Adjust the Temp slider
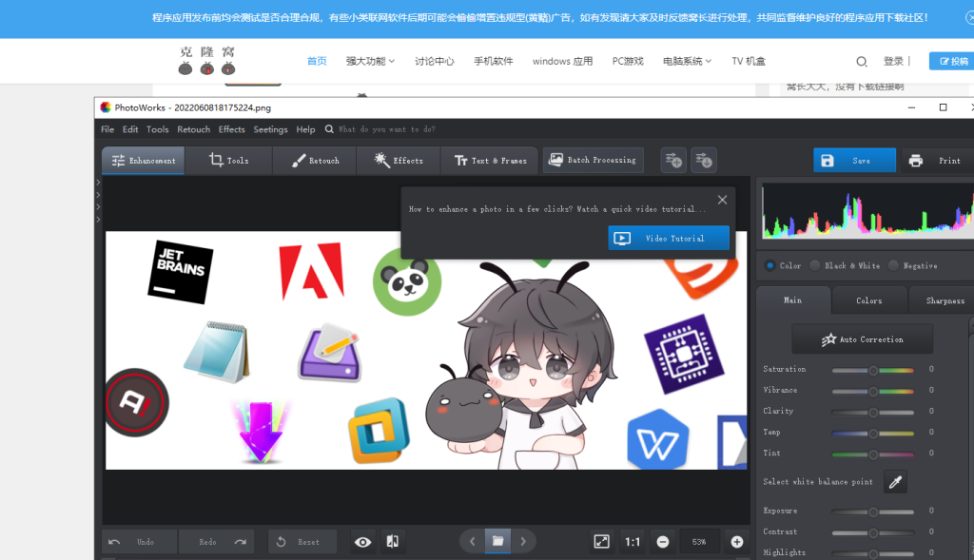 coord(873,434)
